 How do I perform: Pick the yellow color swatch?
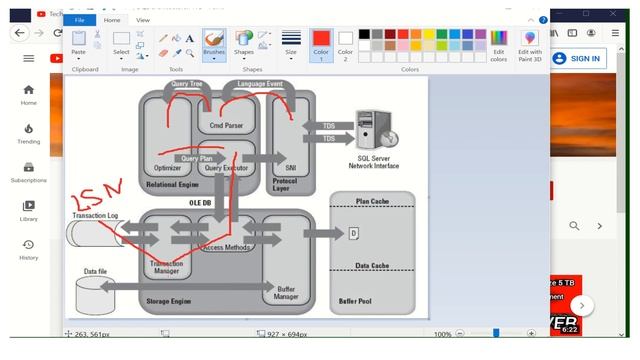pyautogui.click(x=429, y=34)
